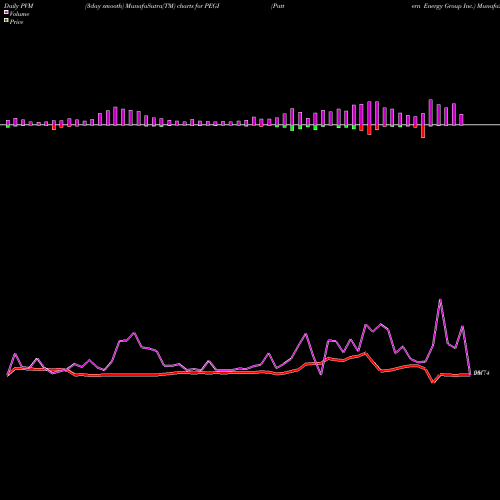Click the value label at the line end

click(x=481, y=373)
